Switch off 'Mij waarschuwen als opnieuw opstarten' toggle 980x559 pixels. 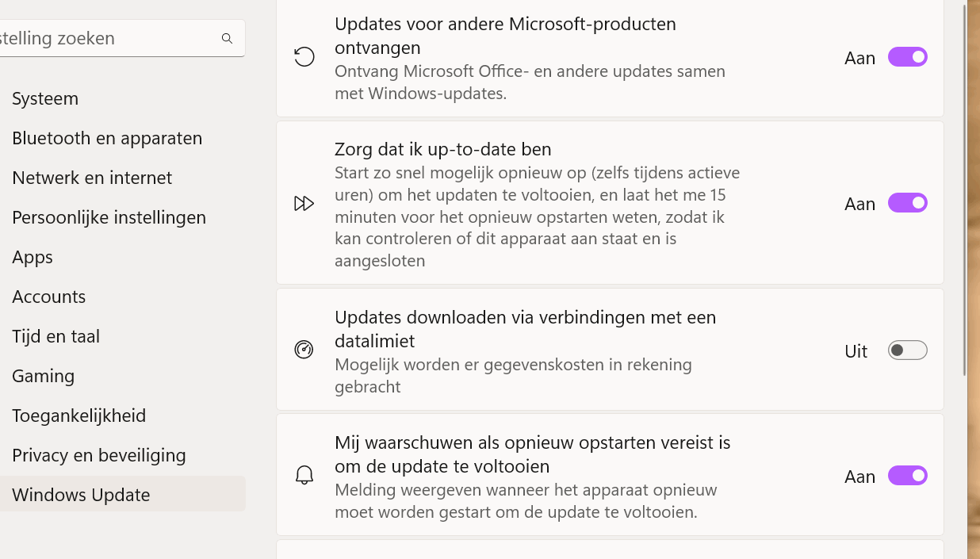click(x=907, y=476)
